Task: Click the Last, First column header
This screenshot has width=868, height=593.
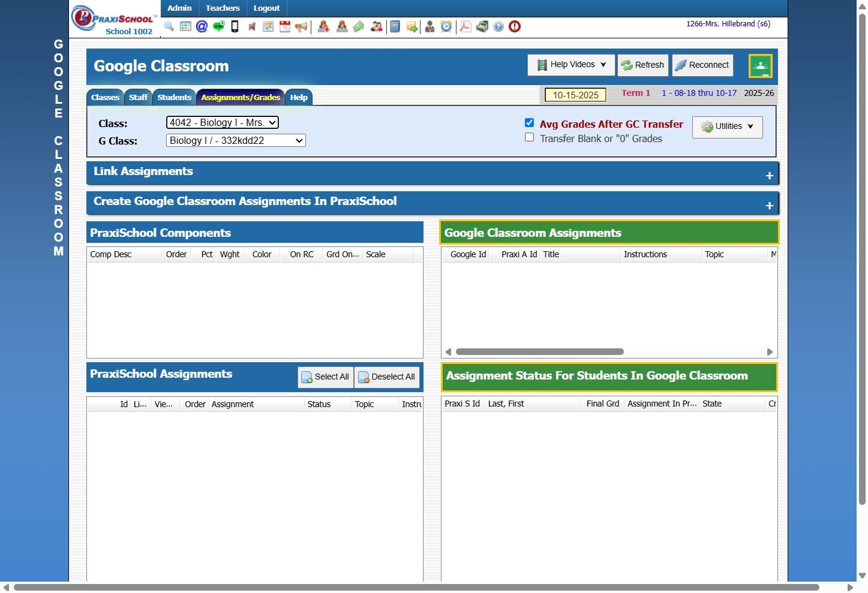Action: coord(533,404)
